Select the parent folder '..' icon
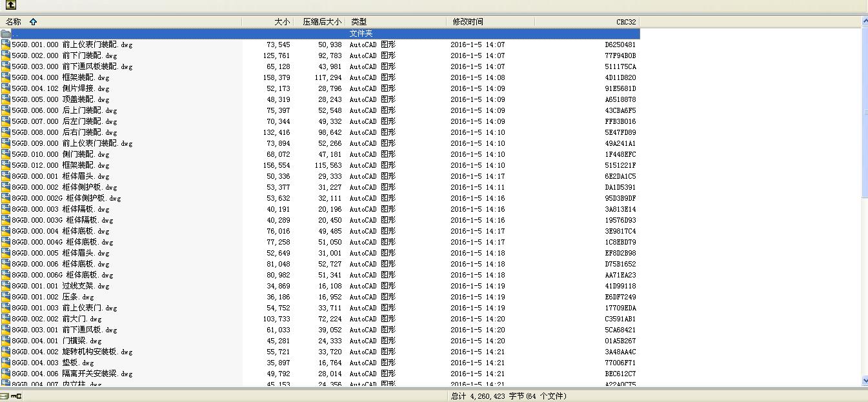 (6, 34)
